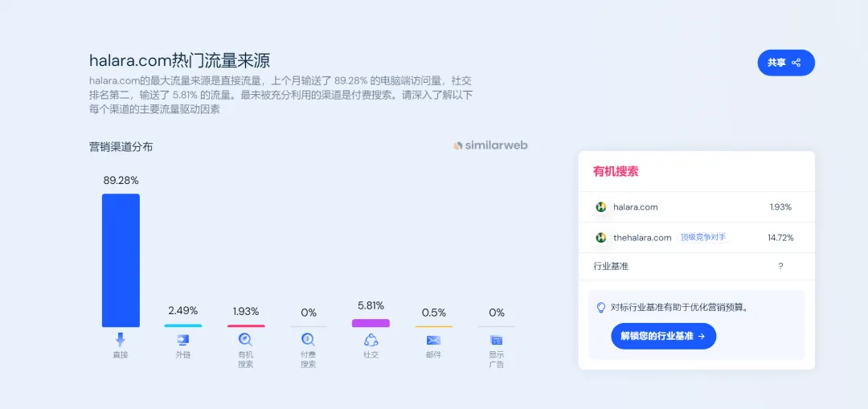Viewport: 868px width, 409px height.
Task: Click the 有机搜索 card heading
Action: (616, 171)
